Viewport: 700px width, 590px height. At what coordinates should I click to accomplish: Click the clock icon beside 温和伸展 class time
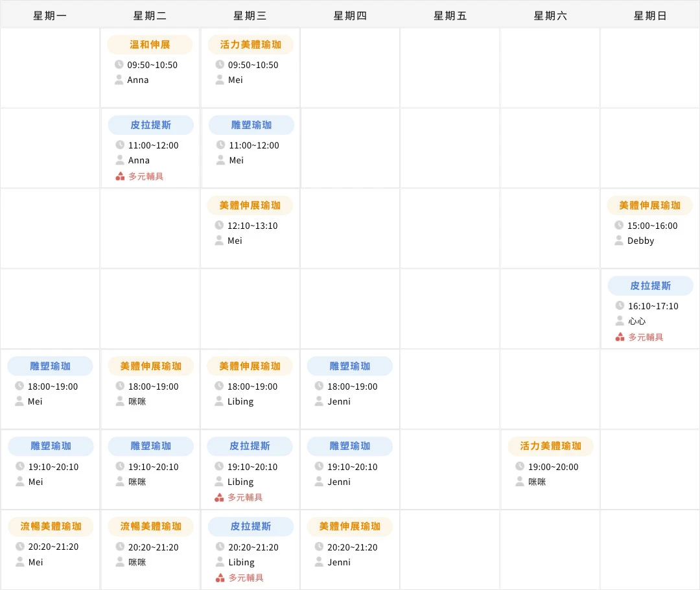(x=120, y=64)
